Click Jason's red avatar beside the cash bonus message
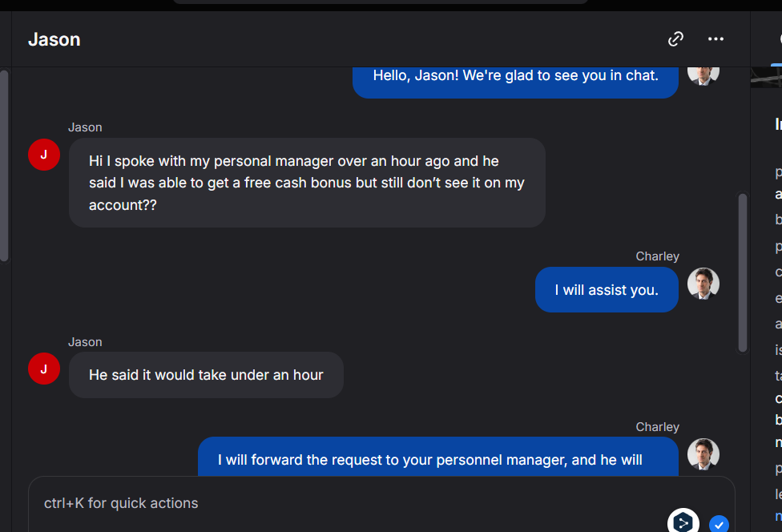Image resolution: width=782 pixels, height=532 pixels. 44,155
